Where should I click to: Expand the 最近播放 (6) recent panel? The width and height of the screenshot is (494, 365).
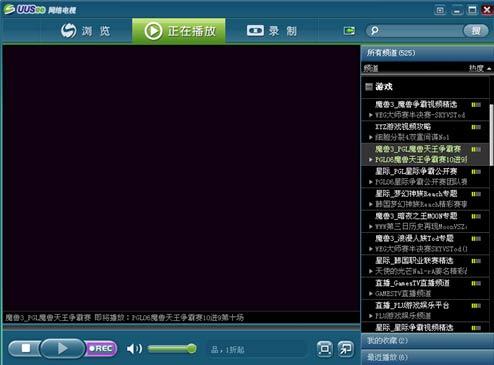pos(427,357)
